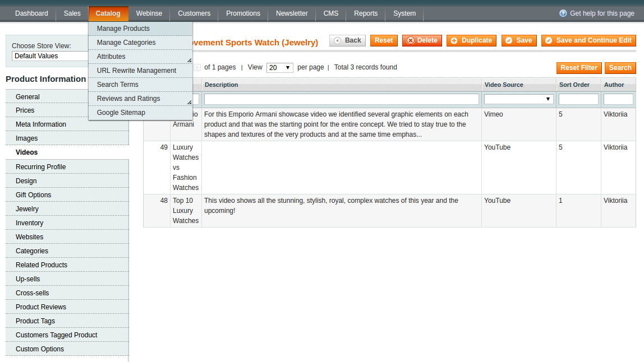The width and height of the screenshot is (644, 362).
Task: Open the Product Tags tab
Action: tap(67, 321)
